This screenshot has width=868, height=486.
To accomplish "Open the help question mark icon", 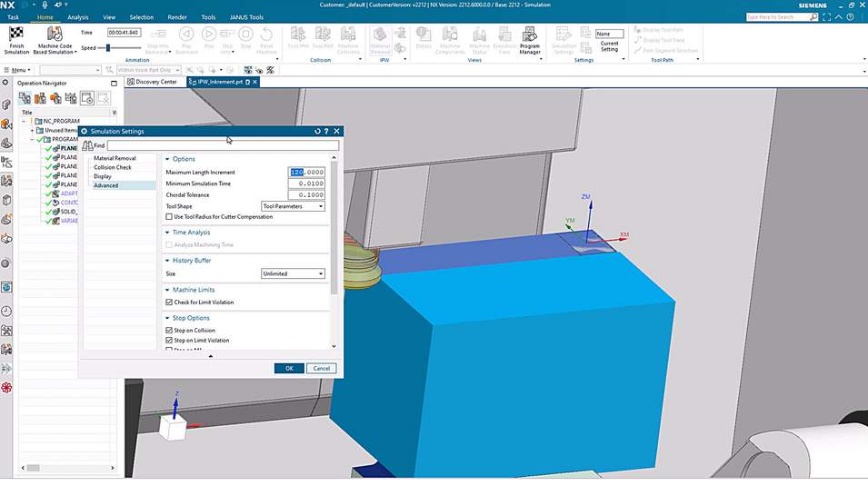I will tap(851, 17).
